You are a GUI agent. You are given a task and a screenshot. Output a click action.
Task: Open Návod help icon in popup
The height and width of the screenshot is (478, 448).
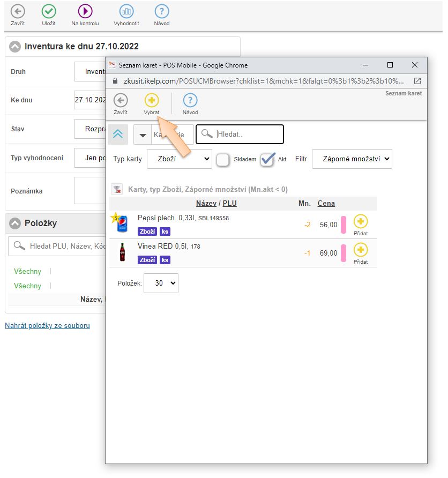click(190, 100)
